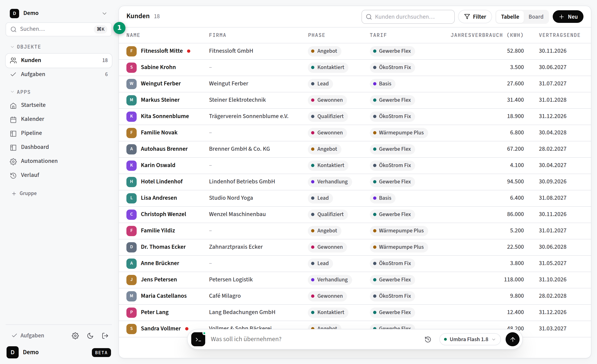The image size is (597, 364).
Task: Click the Neu button
Action: point(568,17)
